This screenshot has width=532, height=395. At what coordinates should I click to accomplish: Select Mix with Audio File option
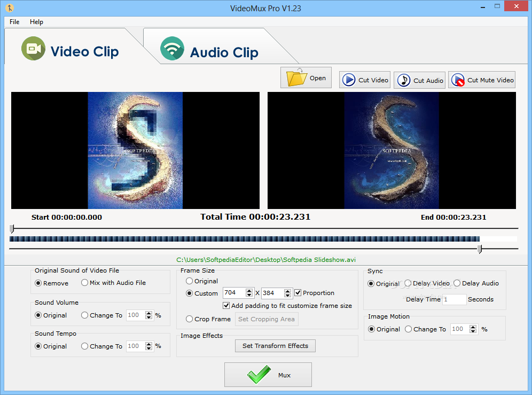point(113,283)
